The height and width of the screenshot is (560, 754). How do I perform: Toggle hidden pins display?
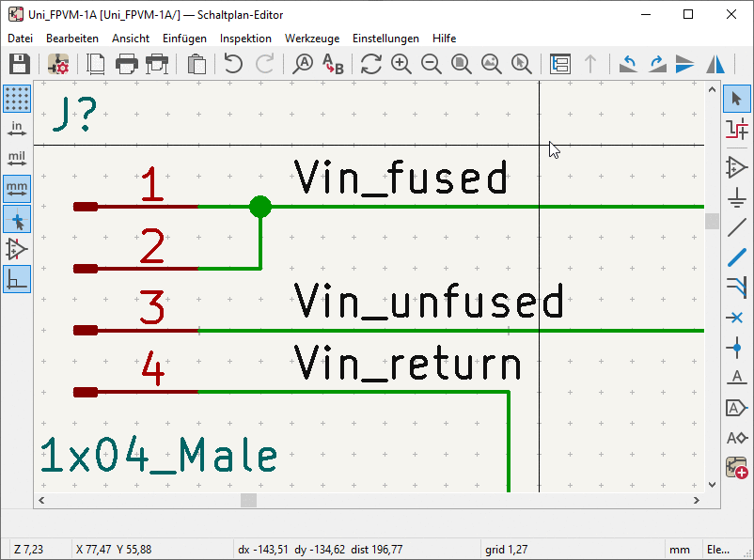point(17,249)
